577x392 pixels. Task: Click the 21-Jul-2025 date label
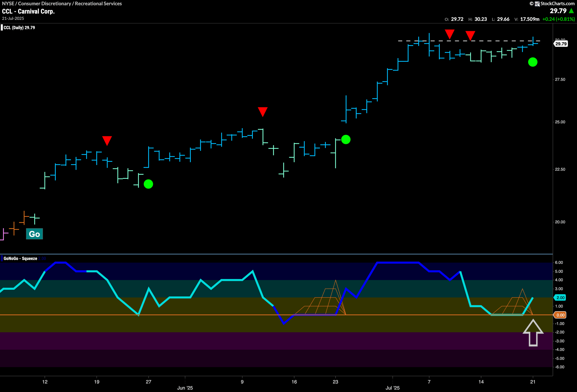pyautogui.click(x=13, y=19)
